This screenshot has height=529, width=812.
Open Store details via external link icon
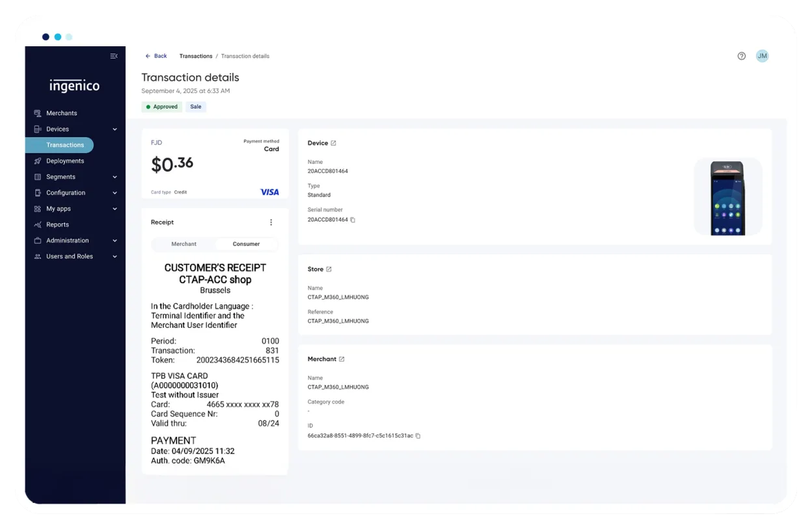click(x=329, y=269)
